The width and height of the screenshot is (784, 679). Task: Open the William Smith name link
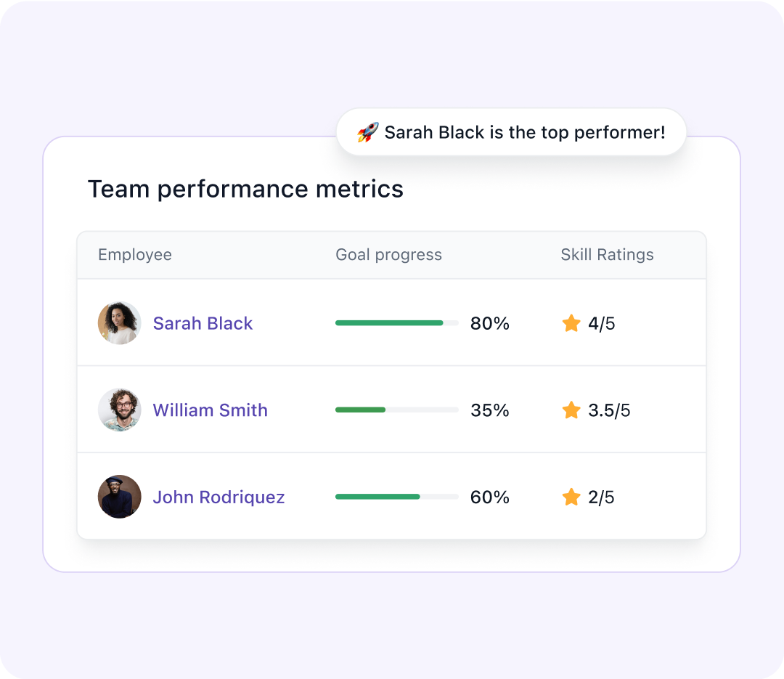(210, 410)
